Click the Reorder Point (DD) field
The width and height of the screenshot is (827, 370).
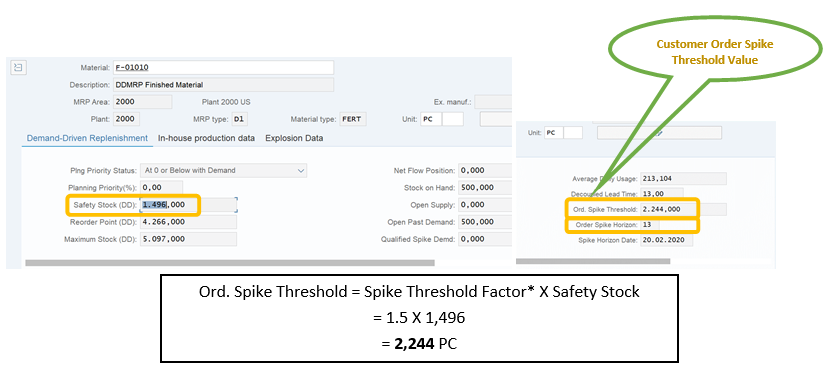[x=188, y=222]
